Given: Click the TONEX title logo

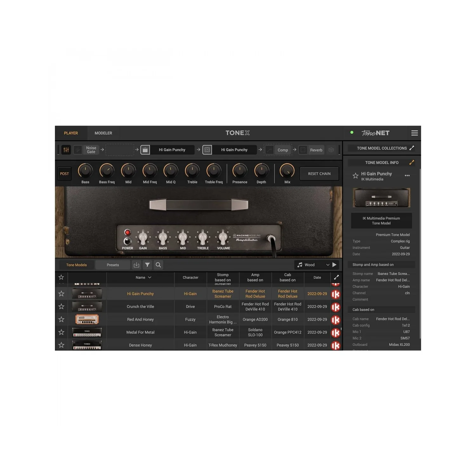Looking at the screenshot, I should tap(238, 133).
